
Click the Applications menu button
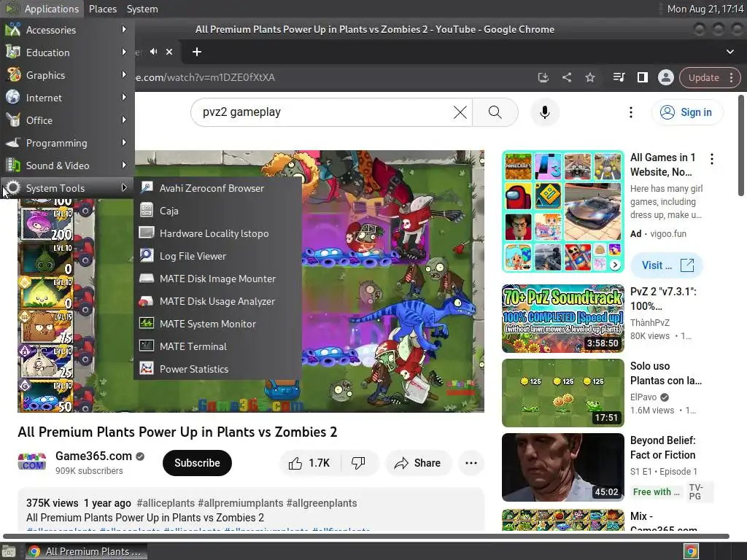pos(42,9)
